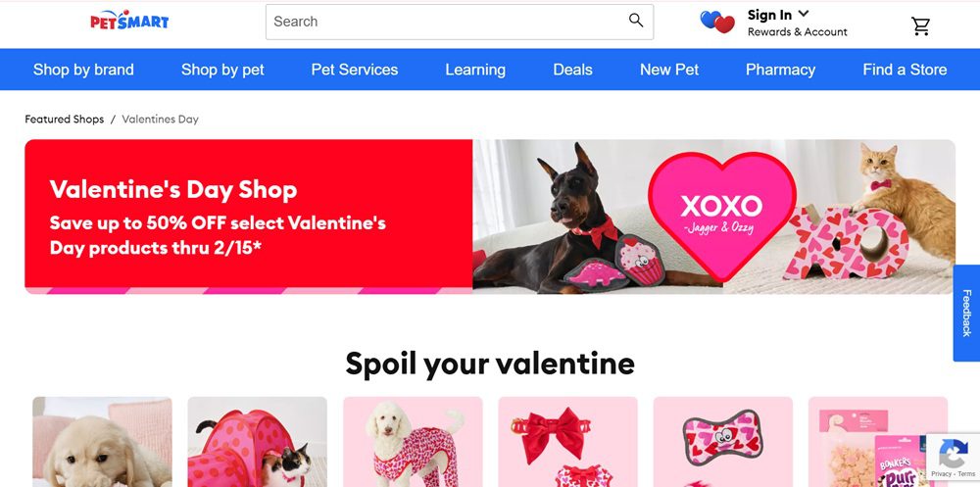
Task: Select the red bow collar thumbnail
Action: [567, 441]
